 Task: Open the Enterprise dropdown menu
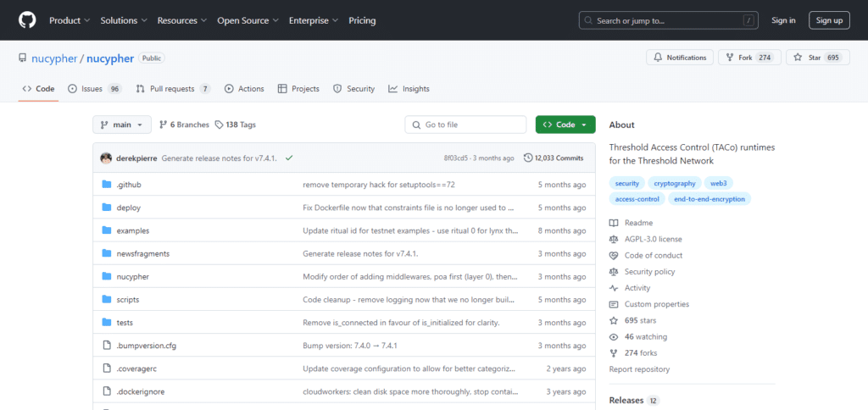coord(313,20)
